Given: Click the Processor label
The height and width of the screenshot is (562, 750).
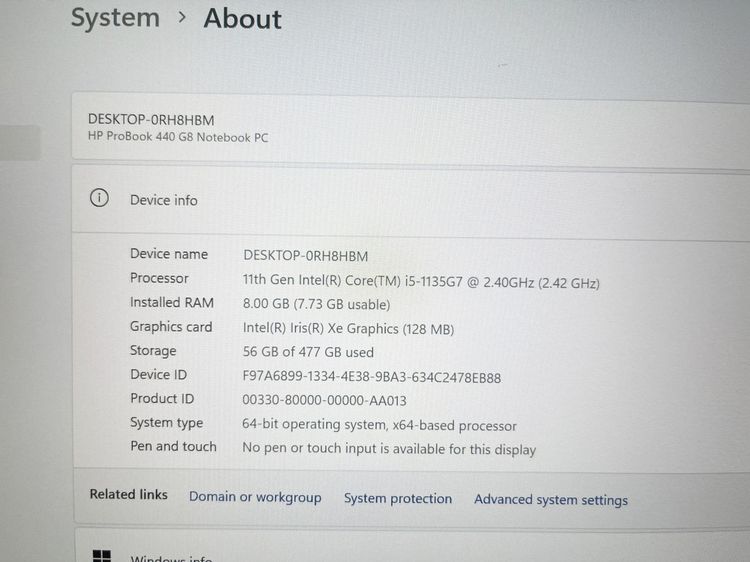Looking at the screenshot, I should pos(159,278).
